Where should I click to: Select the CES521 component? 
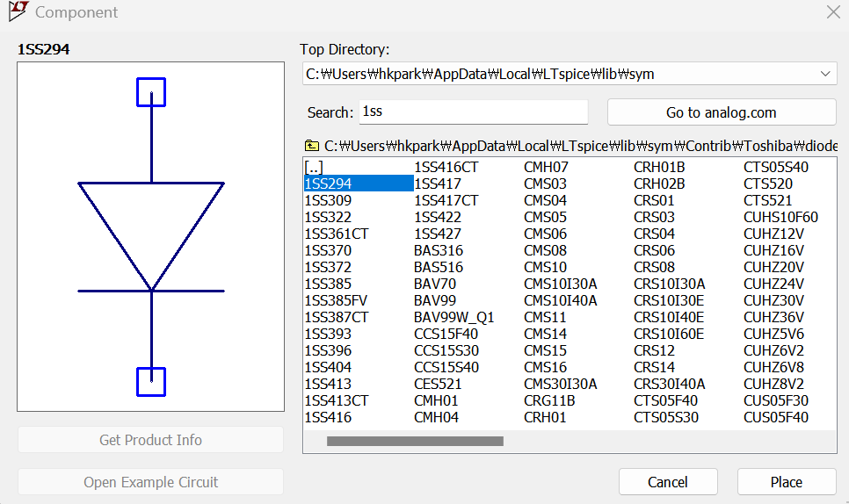(438, 384)
